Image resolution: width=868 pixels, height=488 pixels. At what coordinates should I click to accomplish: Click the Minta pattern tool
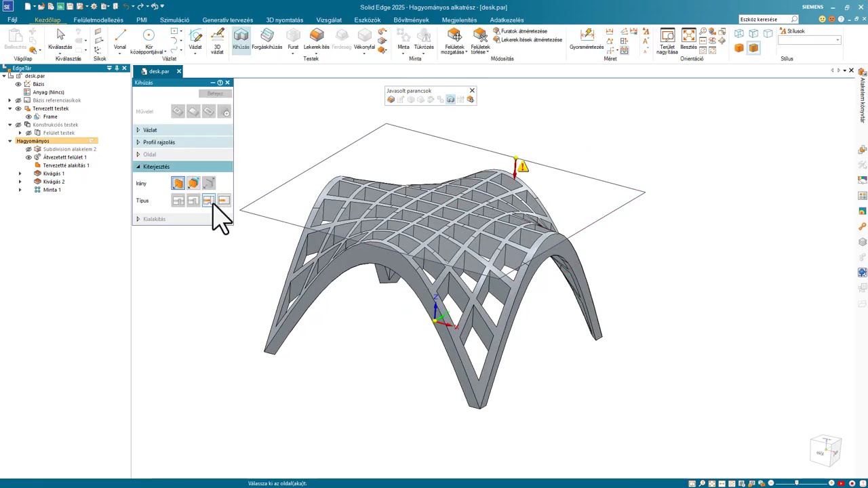(x=403, y=39)
